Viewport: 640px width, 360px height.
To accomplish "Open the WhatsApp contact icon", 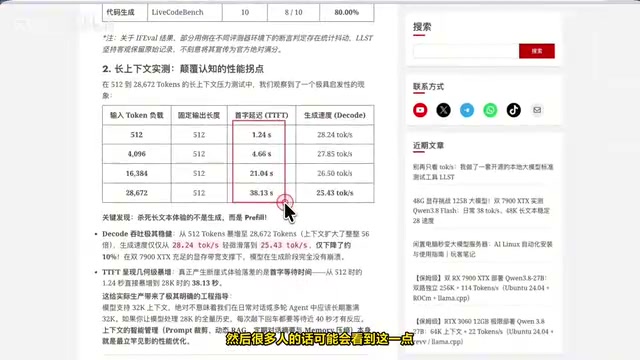I will [490, 110].
